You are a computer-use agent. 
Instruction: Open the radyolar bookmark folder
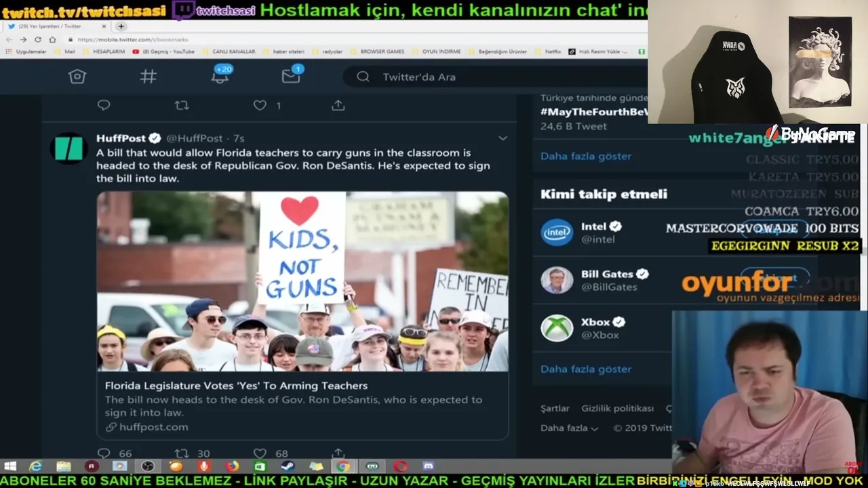(x=328, y=52)
